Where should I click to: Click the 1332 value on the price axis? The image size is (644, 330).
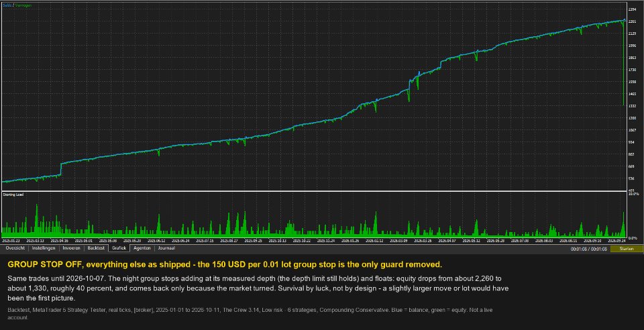[632, 106]
